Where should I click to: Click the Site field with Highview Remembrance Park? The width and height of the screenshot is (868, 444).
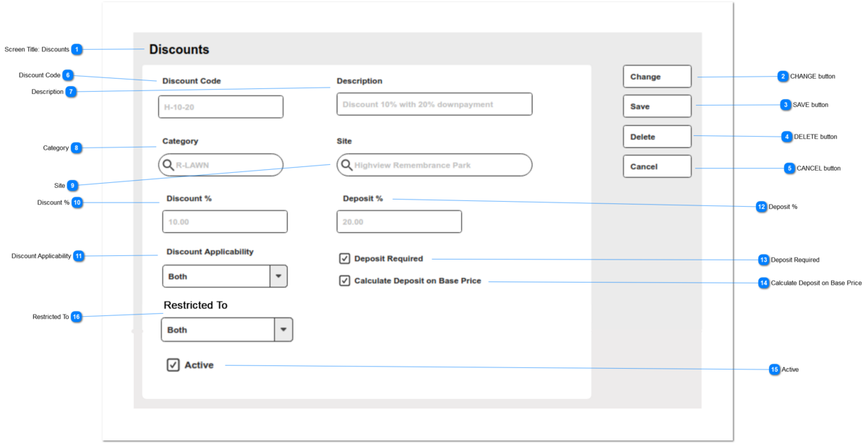pos(434,165)
